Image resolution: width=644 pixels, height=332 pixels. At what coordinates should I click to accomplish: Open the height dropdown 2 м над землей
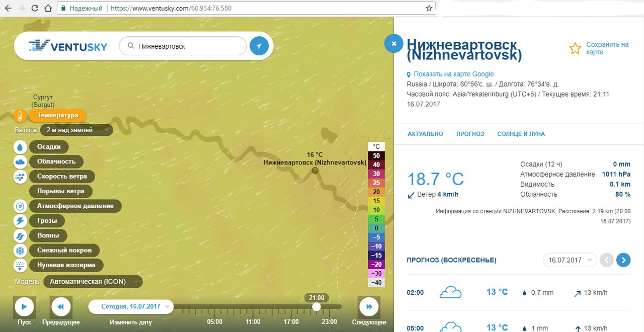[x=76, y=130]
